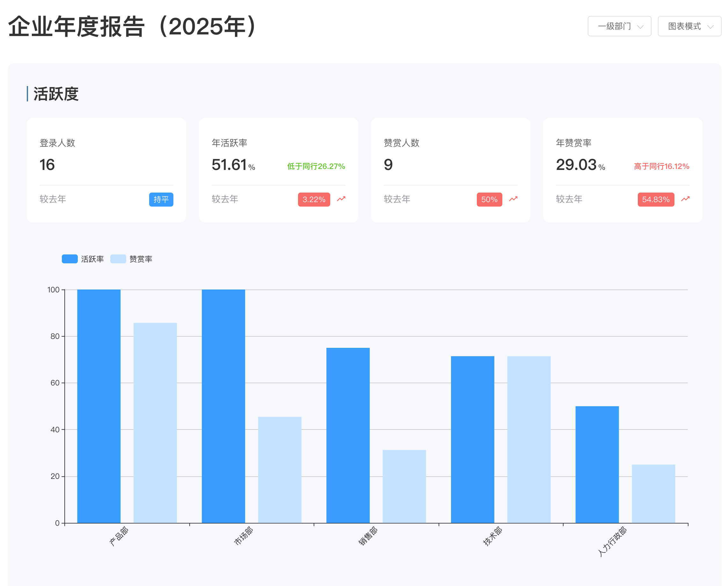Click the 50% badge in 赞赏人数 card
This screenshot has width=728, height=586.
point(489,199)
